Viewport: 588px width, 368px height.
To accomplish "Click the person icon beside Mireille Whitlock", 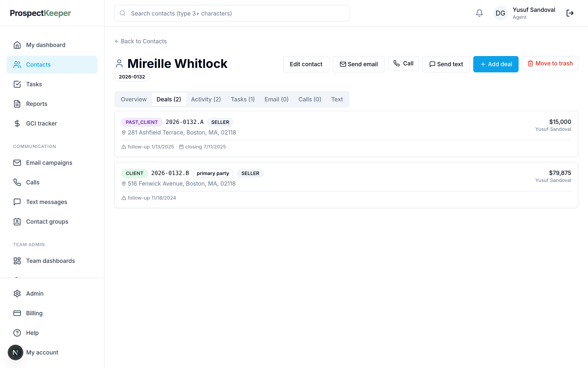I will (x=119, y=64).
